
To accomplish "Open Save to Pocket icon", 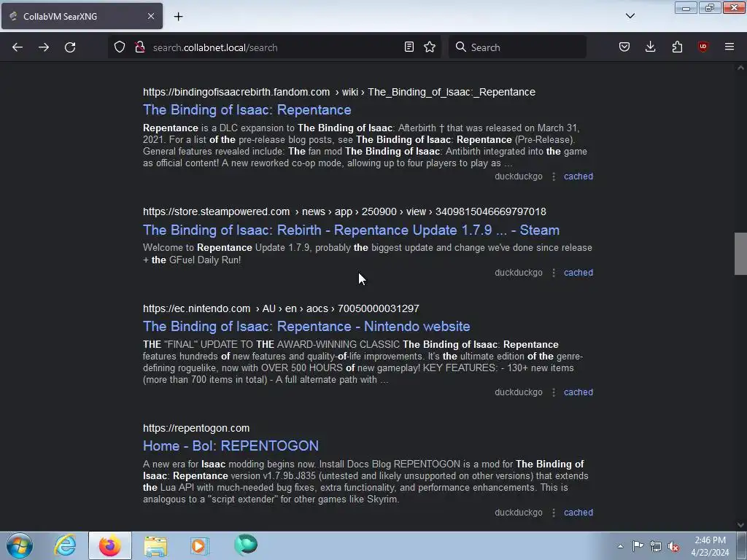I will 624,47.
